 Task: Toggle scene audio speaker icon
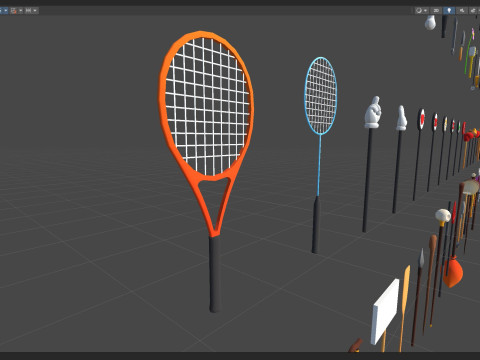coord(462,11)
